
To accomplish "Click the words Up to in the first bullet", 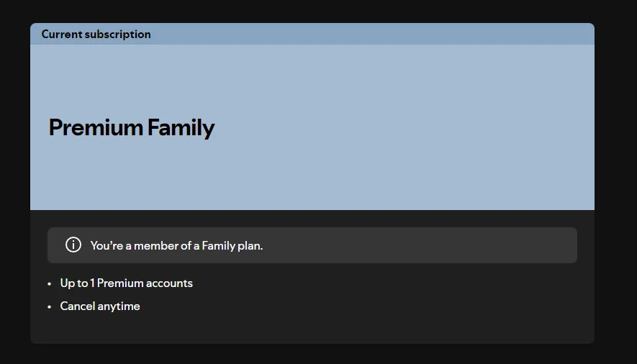I will tap(74, 283).
